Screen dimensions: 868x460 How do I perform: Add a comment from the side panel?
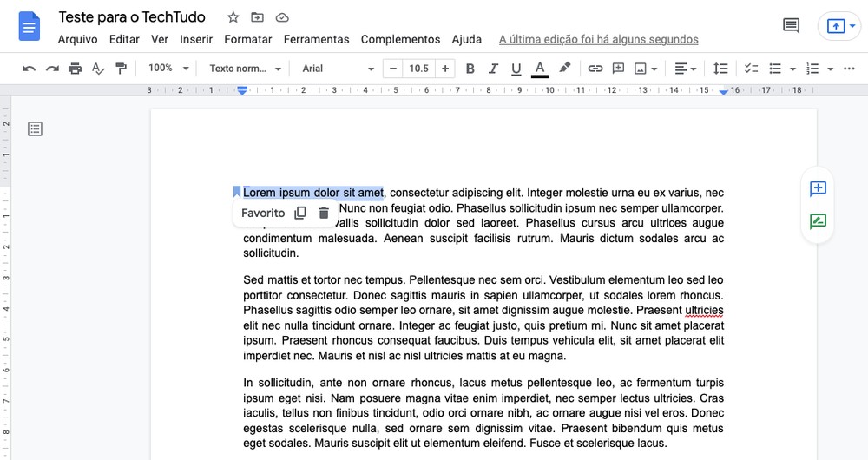pos(818,188)
